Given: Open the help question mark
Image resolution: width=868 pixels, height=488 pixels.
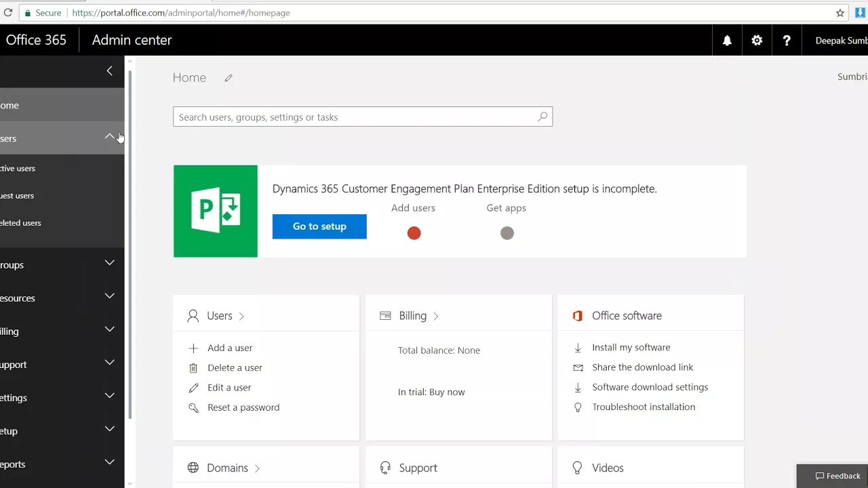Looking at the screenshot, I should (787, 41).
